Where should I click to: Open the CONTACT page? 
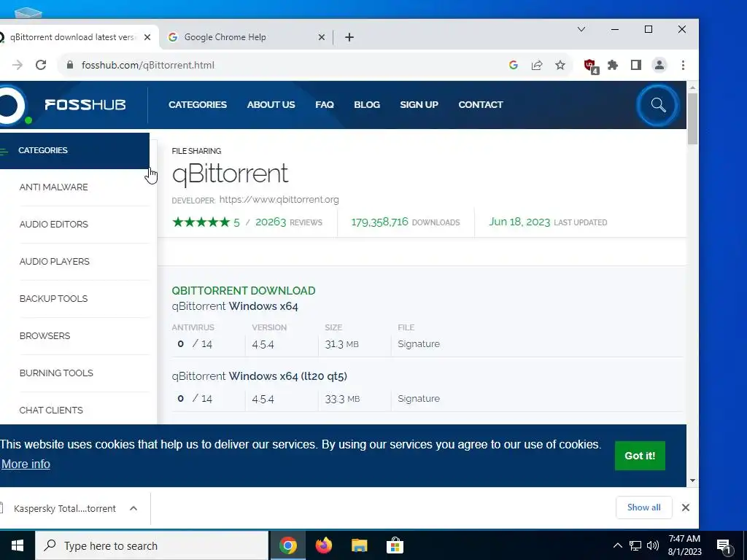coord(481,105)
